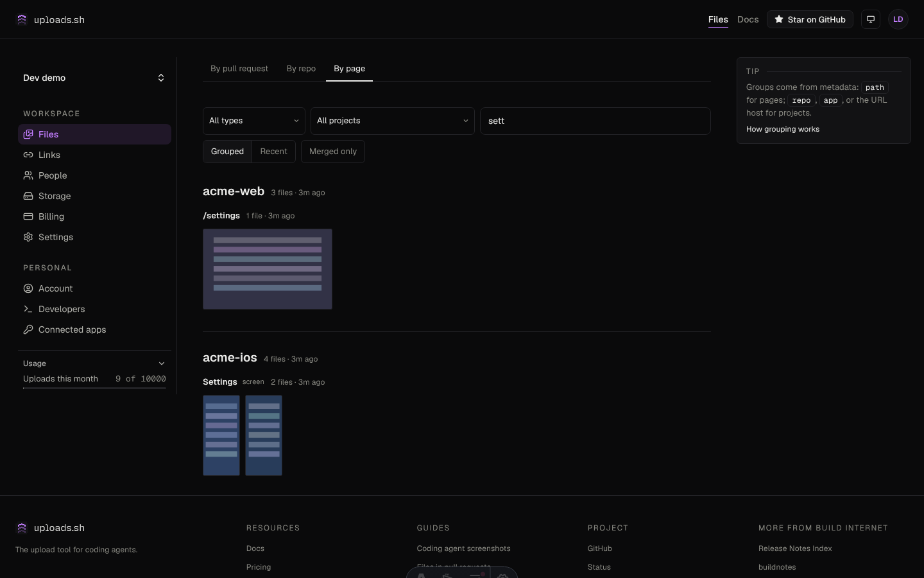Switch to the Recent view toggle
Viewport: 924px width, 578px height.
(274, 152)
